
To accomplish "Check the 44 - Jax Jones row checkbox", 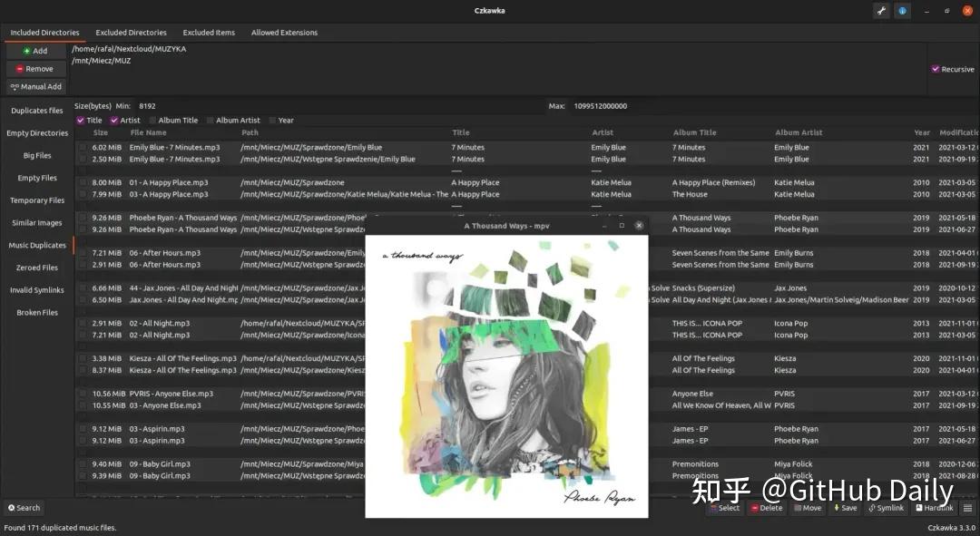I will [x=83, y=288].
